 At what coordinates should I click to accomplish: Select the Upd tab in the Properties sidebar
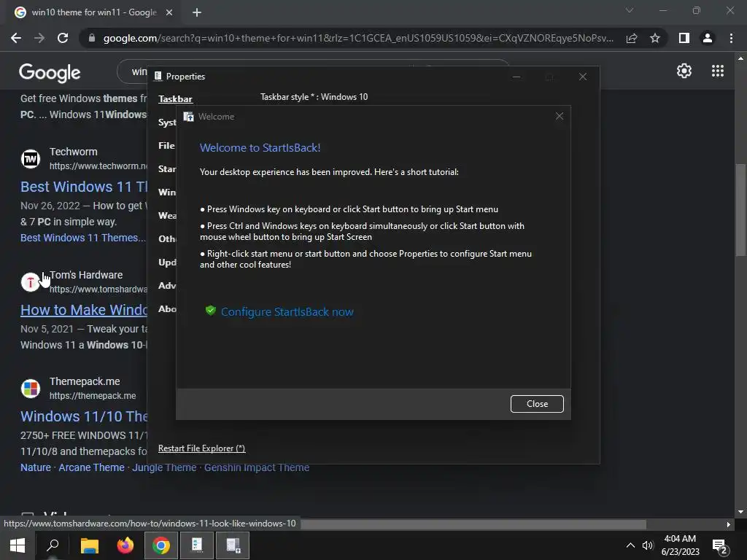click(167, 262)
